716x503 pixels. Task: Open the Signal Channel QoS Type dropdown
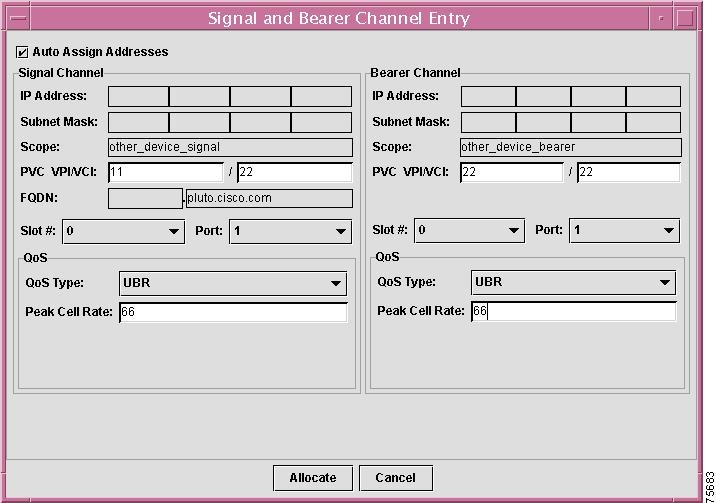tap(232, 283)
